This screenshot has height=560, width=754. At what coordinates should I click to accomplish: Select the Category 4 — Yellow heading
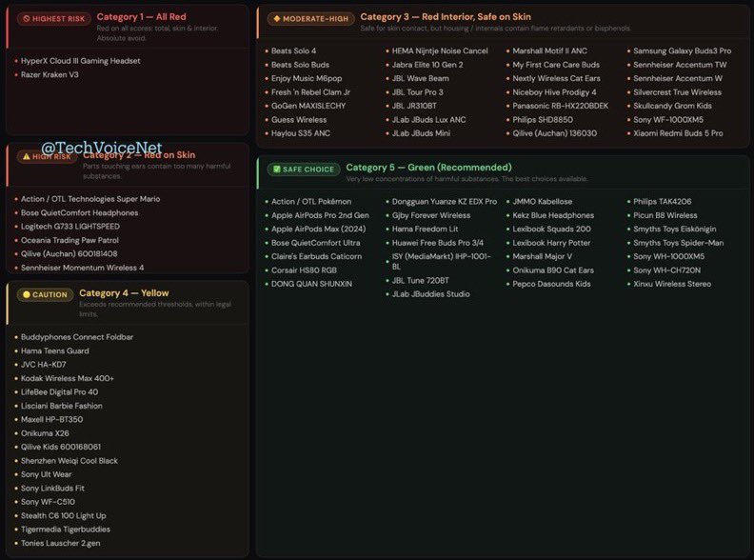pos(124,293)
